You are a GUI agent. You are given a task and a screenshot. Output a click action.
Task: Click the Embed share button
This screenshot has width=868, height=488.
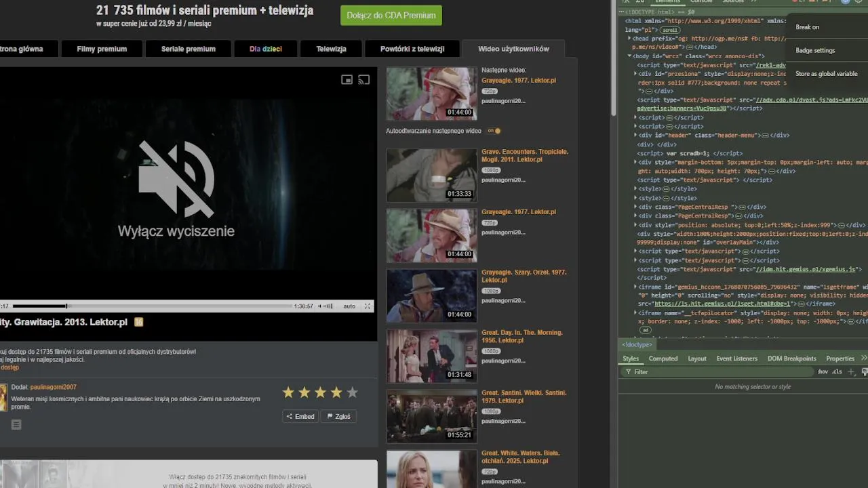(x=300, y=417)
